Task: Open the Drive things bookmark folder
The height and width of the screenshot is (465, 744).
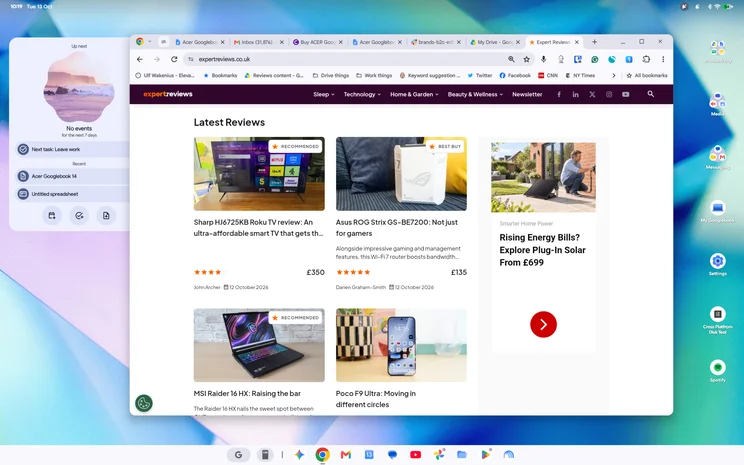Action: [x=331, y=75]
